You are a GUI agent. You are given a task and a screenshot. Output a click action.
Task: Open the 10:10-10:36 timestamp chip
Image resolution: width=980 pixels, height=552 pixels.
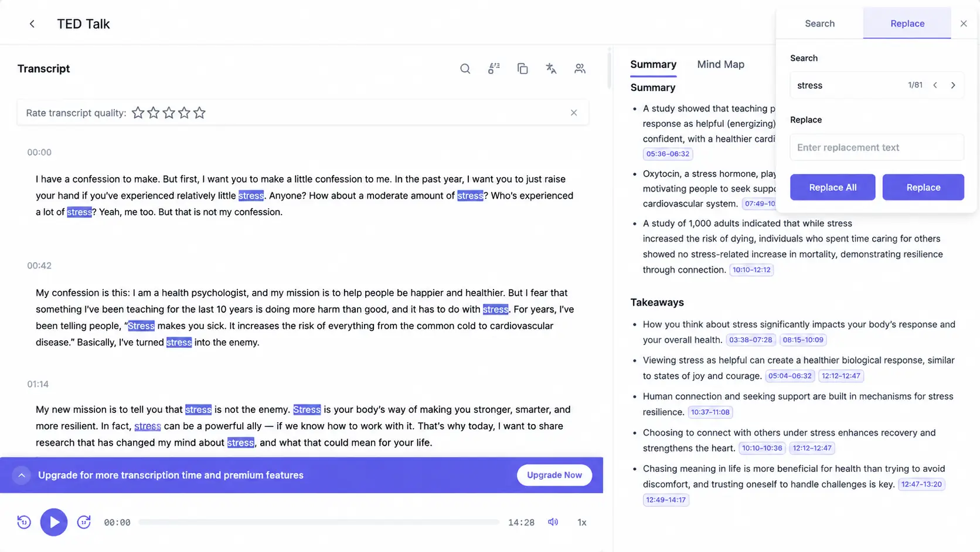coord(762,448)
